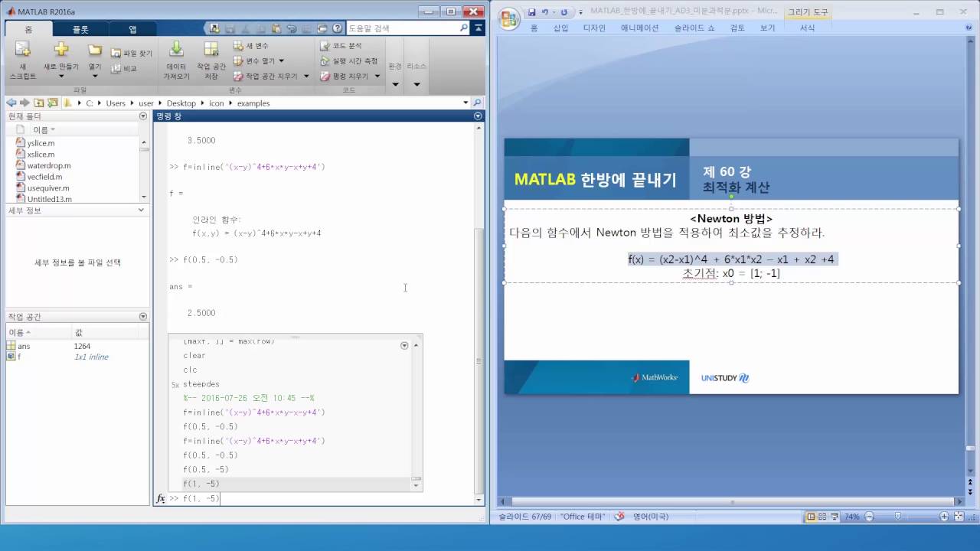Click the MATLAB command prompt input line
980x551 pixels.
coord(325,498)
